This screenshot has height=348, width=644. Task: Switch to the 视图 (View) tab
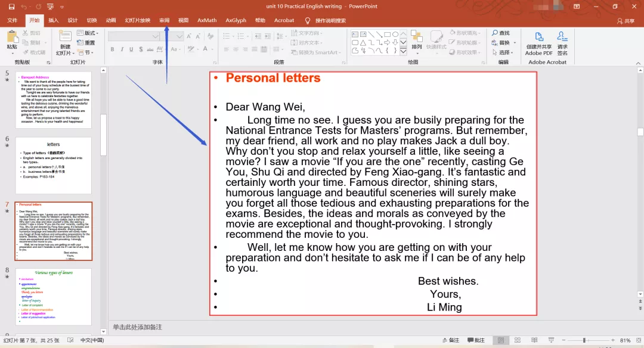pyautogui.click(x=183, y=20)
